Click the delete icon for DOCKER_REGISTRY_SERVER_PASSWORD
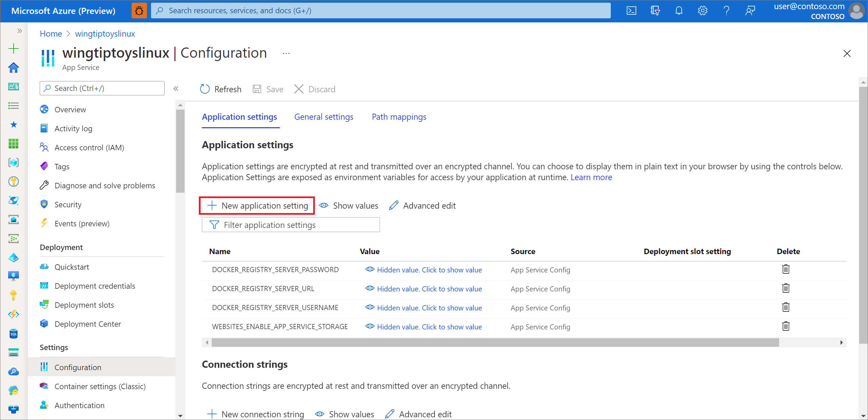Screen dimensions: 868x420 pos(786,269)
